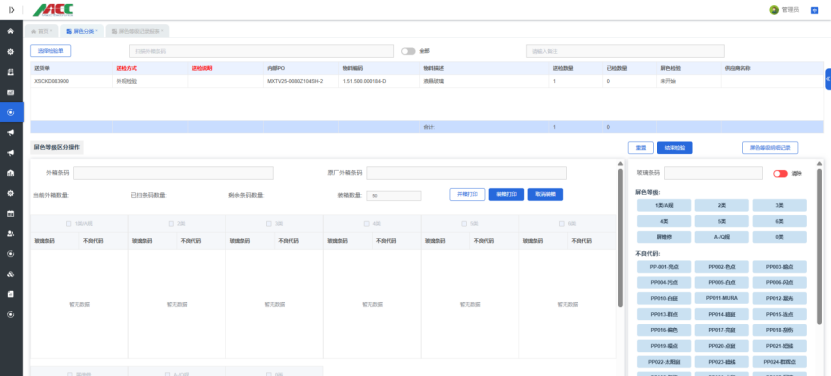Click the blue square icon at the header's right end
Viewport: 831px width, 376px height.
click(815, 10)
